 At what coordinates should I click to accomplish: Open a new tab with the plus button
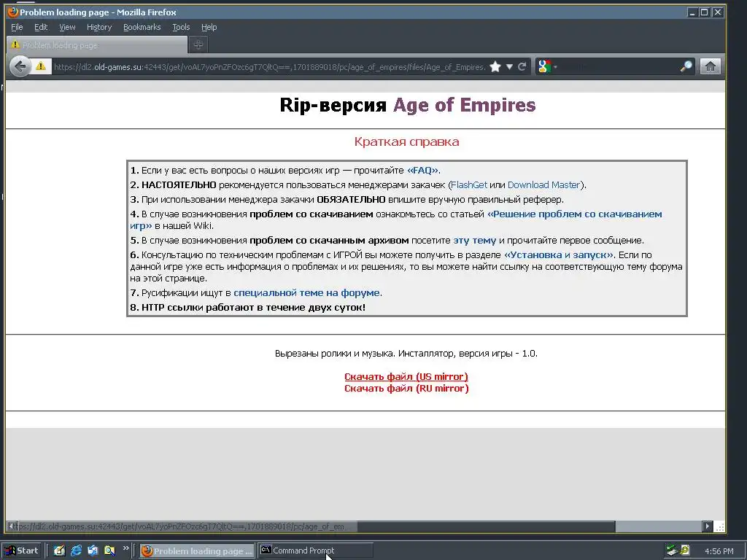(x=198, y=44)
